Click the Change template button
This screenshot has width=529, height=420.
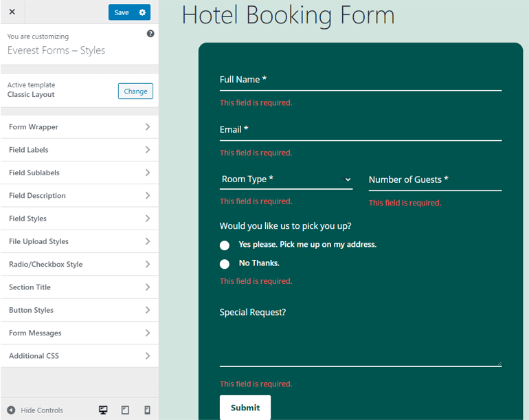(135, 91)
